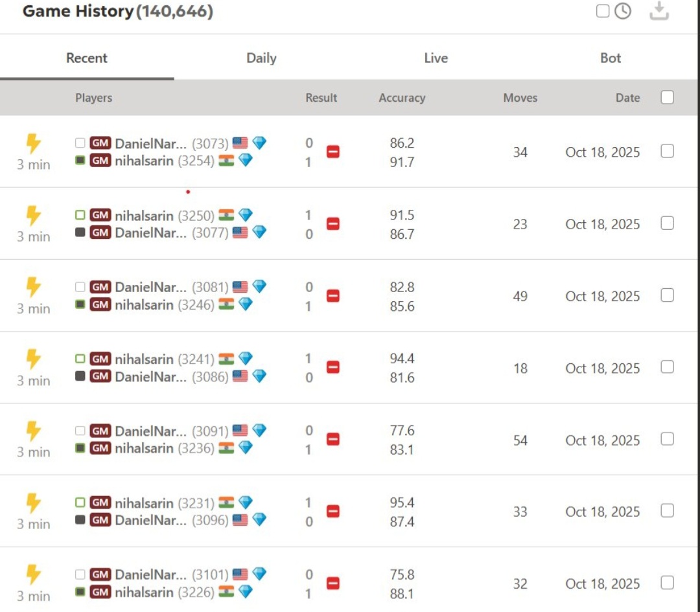Click the blitz lightning icon of 49-move game
This screenshot has height=612, width=700.
pos(33,288)
